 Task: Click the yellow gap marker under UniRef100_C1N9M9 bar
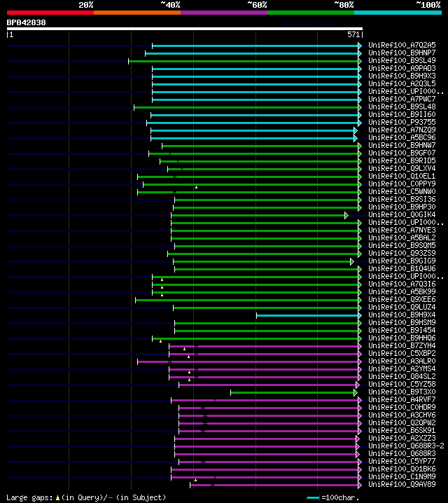coord(195,480)
